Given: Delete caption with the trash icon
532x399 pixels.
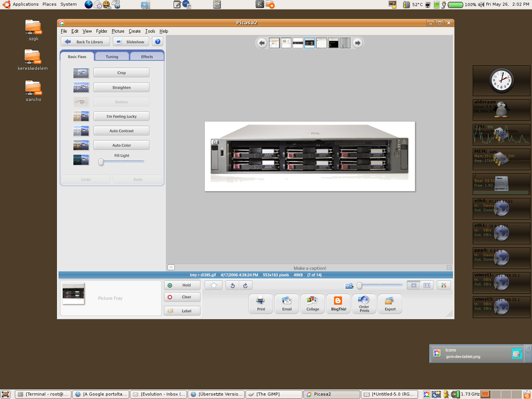Looking at the screenshot, I should [x=449, y=268].
